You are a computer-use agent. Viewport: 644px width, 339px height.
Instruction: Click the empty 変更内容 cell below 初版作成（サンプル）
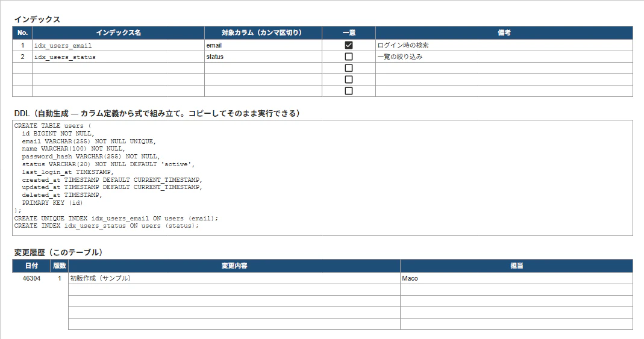234,290
